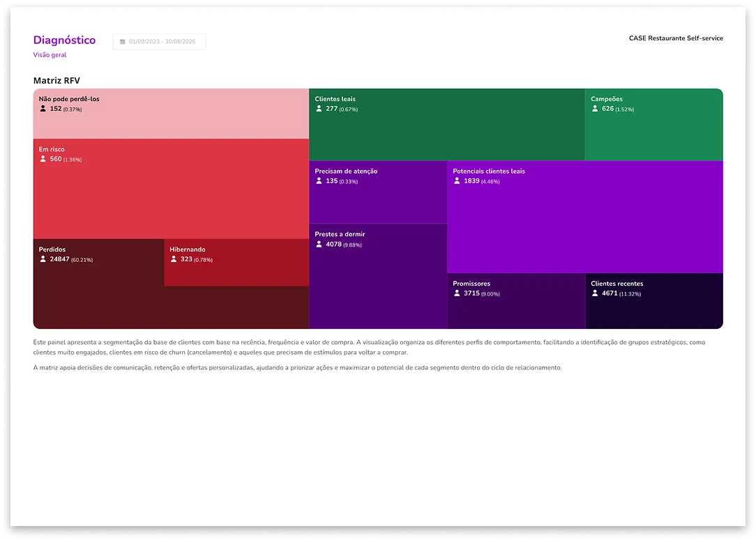Click the Matriz RFV heading
Viewport: 756px width, 540px height.
56,81
